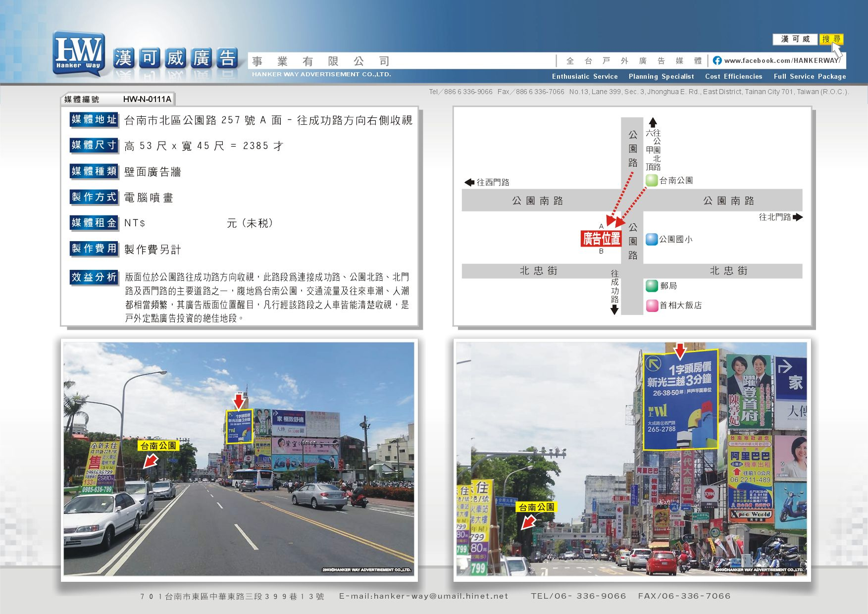Click the address text 台南市北區公園路 257 號
The height and width of the screenshot is (614, 868).
[190, 120]
